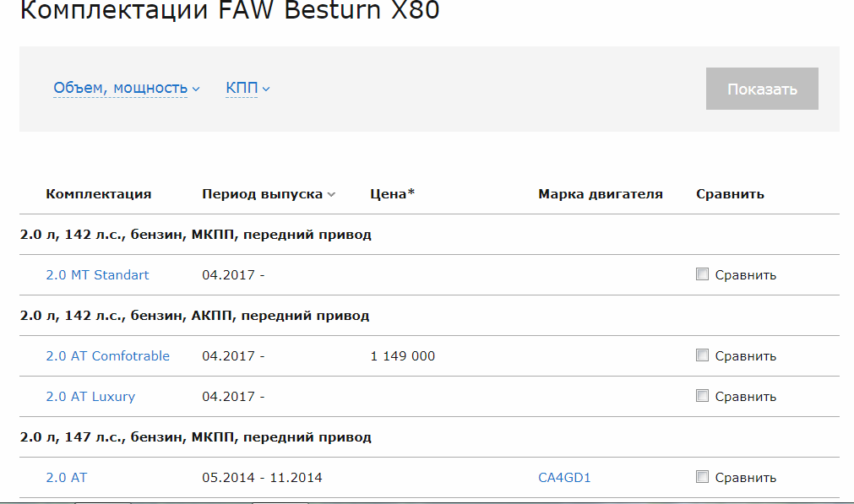This screenshot has width=854, height=504.
Task: Check Сравнить for 2.0 AT Luxury
Action: pyautogui.click(x=702, y=396)
